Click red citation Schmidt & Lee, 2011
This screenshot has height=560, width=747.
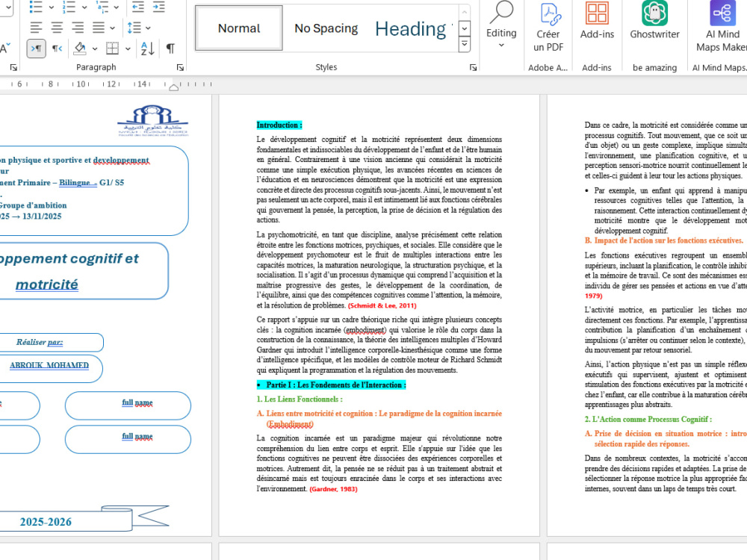382,305
